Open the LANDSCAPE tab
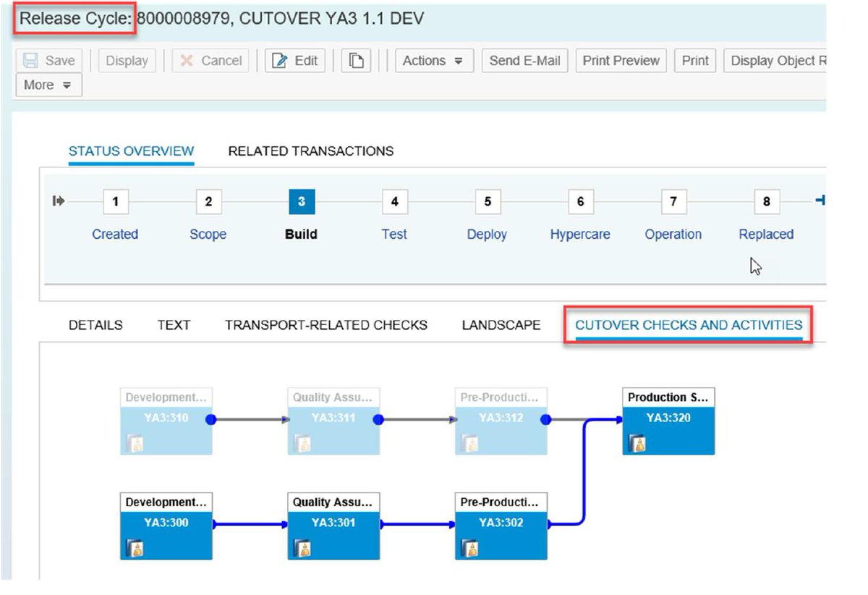This screenshot has height=595, width=868. click(x=501, y=325)
